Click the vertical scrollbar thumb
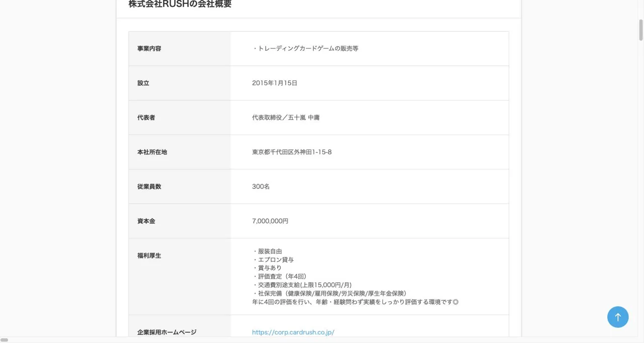This screenshot has height=343, width=644. pos(641,30)
